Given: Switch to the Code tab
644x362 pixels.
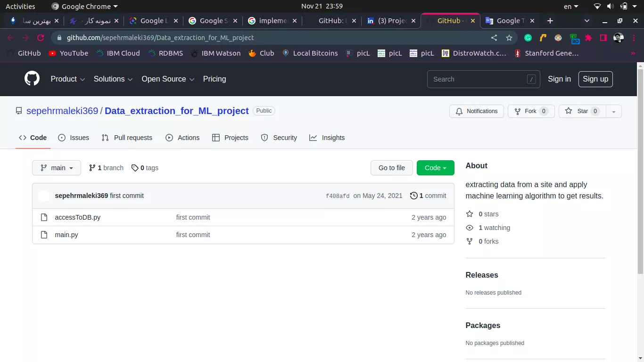Looking at the screenshot, I should pos(33,138).
